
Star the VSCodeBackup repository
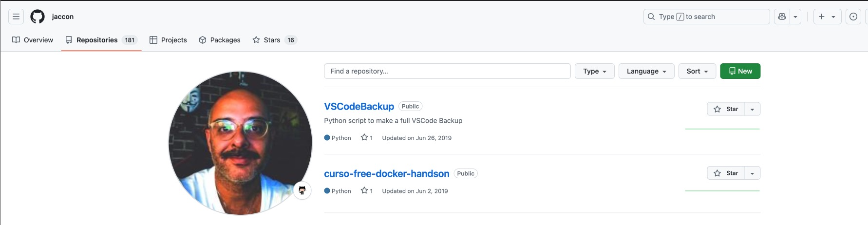coord(726,109)
